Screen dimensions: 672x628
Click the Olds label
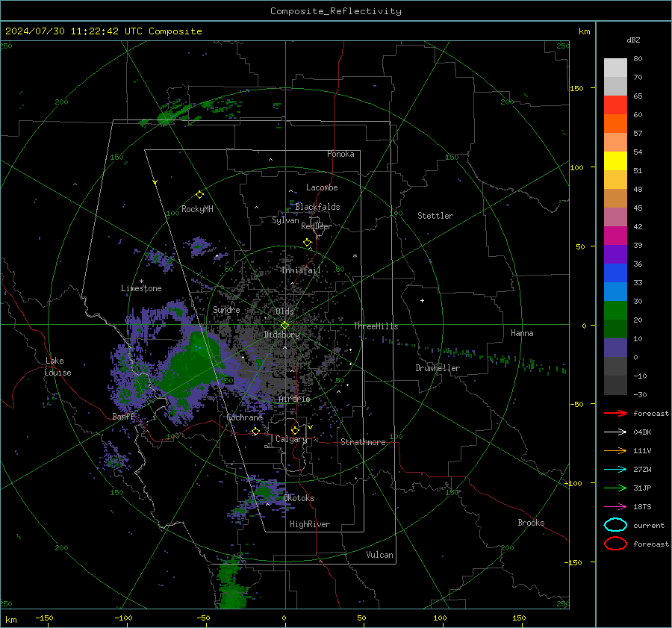pos(284,311)
